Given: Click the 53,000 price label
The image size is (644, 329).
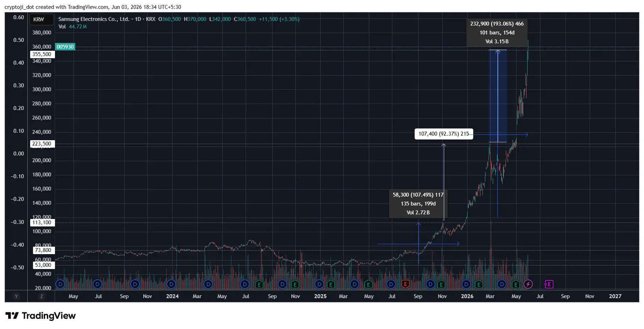Looking at the screenshot, I should [x=43, y=265].
